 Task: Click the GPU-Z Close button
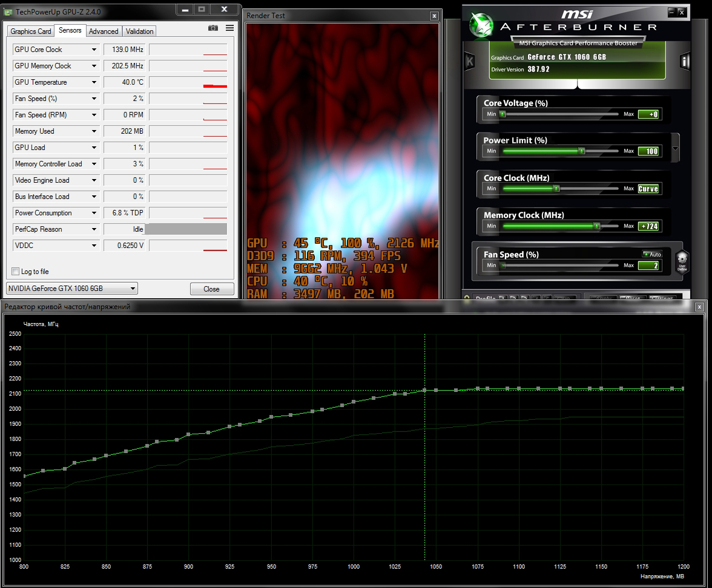[212, 289]
